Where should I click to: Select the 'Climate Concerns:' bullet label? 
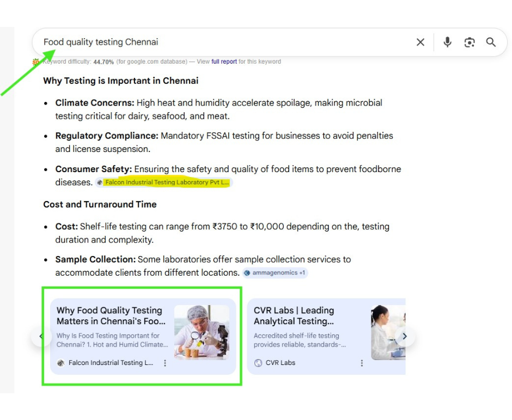point(95,103)
